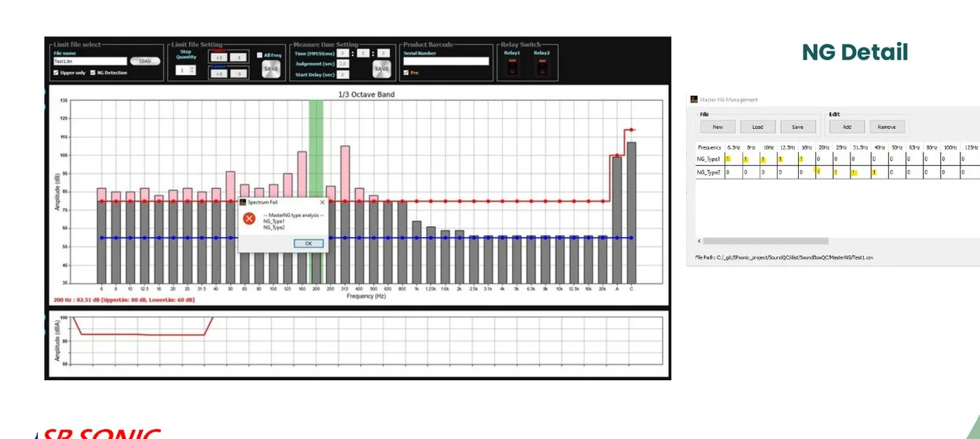
Task: Click the upper limit point above C bar
Action: pos(631,130)
